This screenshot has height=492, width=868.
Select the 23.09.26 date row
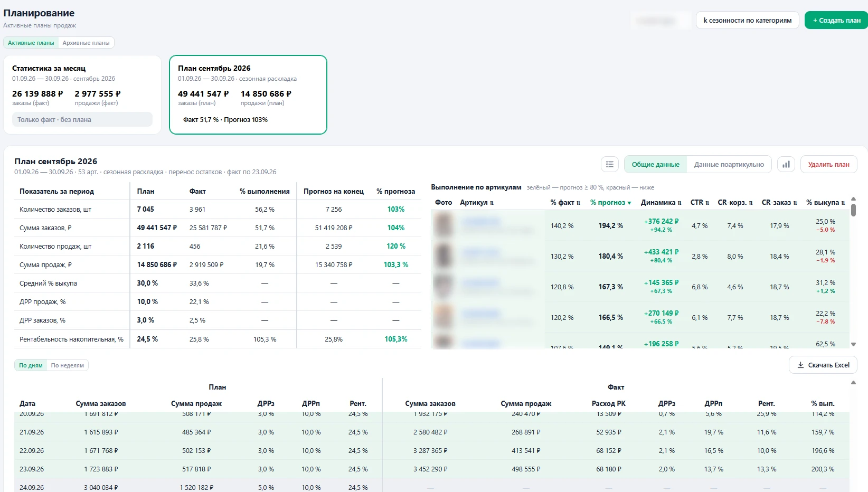pyautogui.click(x=431, y=469)
